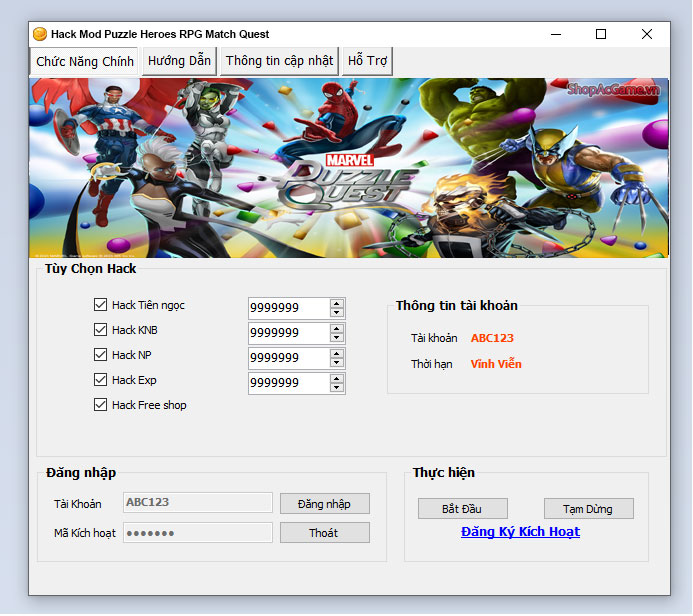Click the Thoát button
The width and height of the screenshot is (693, 616).
click(324, 533)
